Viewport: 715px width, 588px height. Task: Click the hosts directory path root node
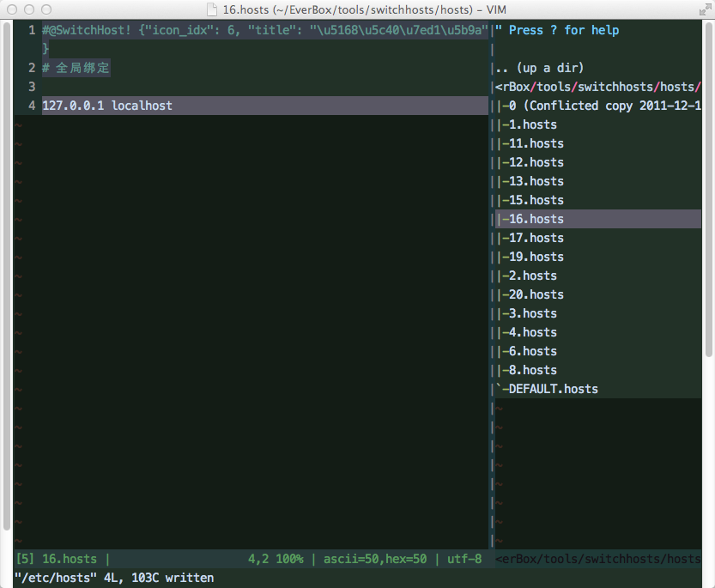598,87
